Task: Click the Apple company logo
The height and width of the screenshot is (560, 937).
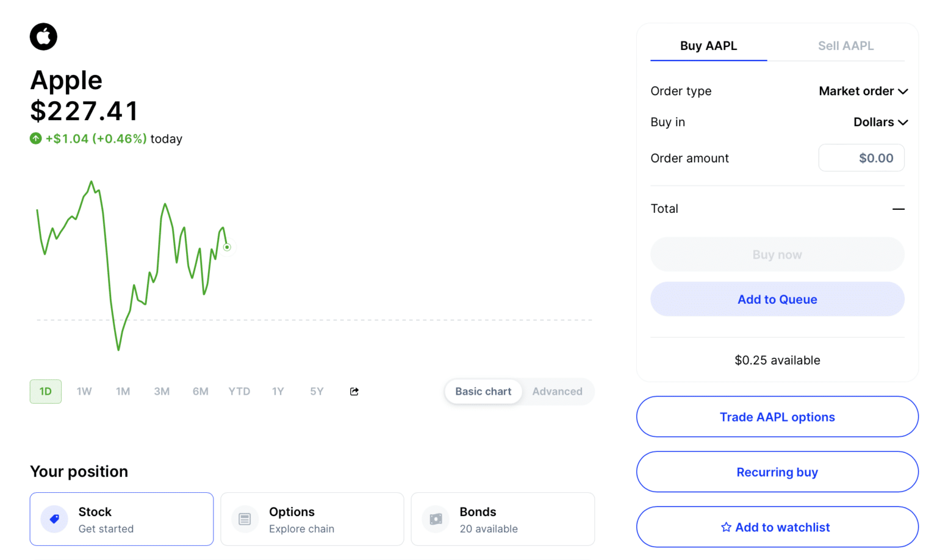Action: (x=43, y=37)
